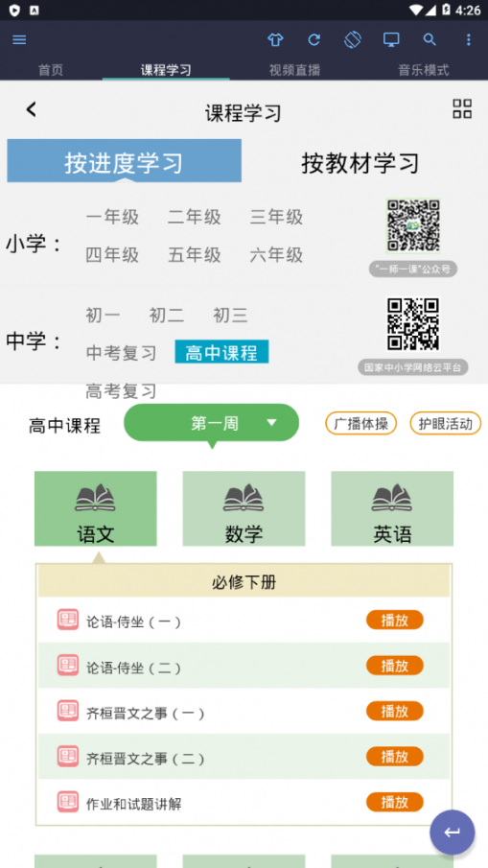Open the three-dot overflow menu
Image resolution: width=488 pixels, height=868 pixels.
tap(469, 40)
